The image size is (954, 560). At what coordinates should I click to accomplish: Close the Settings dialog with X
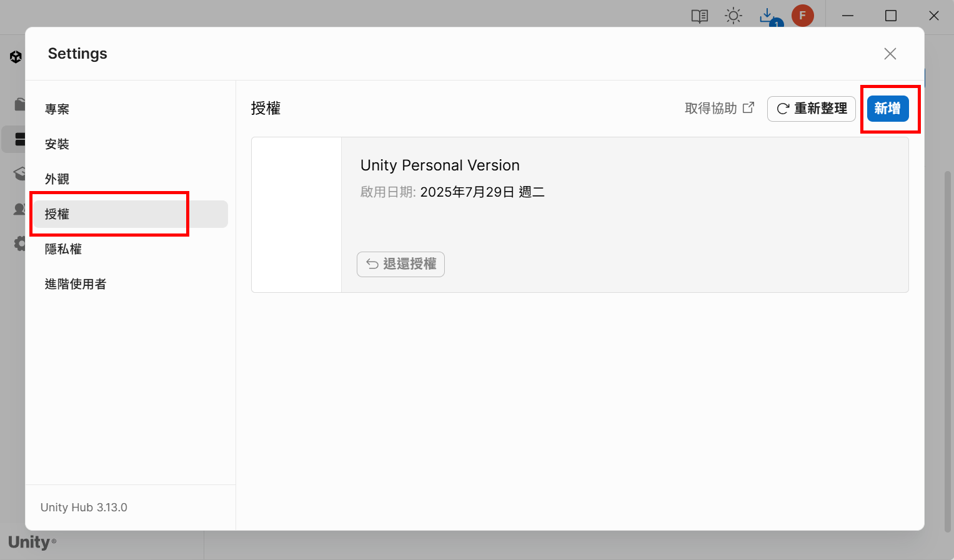(x=890, y=54)
